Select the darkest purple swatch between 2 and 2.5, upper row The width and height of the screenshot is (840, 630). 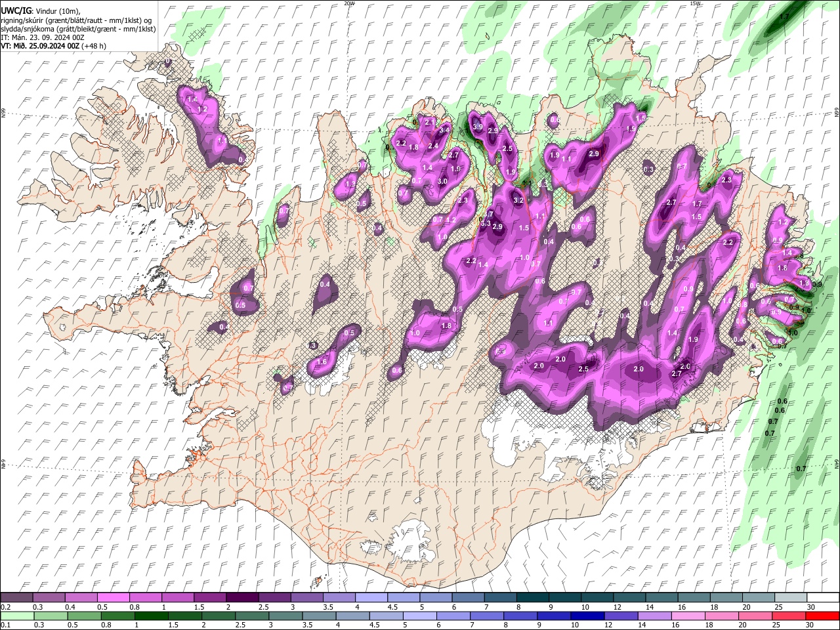[242, 598]
